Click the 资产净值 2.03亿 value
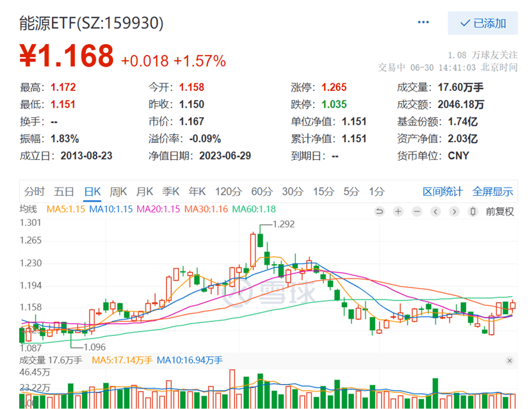Viewport: 532px width, 409px height. tap(462, 138)
